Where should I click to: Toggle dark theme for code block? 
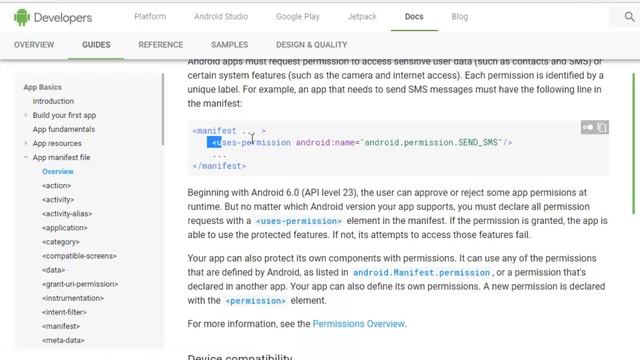(x=588, y=127)
